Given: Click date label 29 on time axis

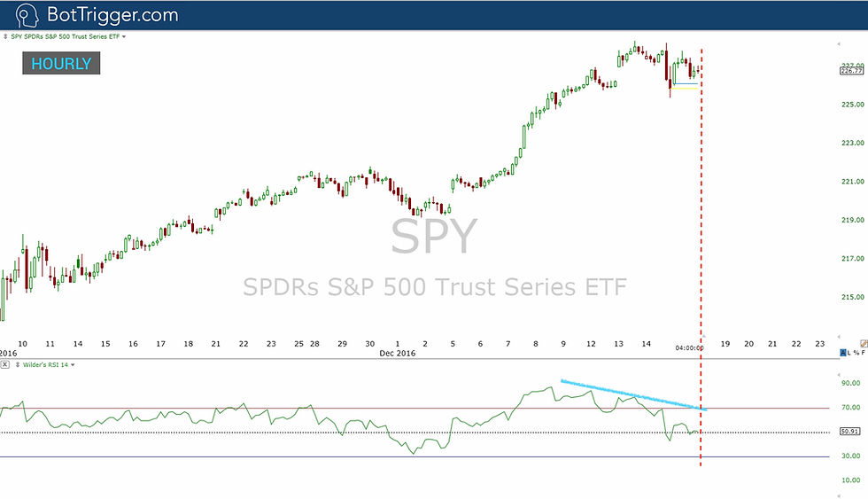Looking at the screenshot, I should [342, 344].
